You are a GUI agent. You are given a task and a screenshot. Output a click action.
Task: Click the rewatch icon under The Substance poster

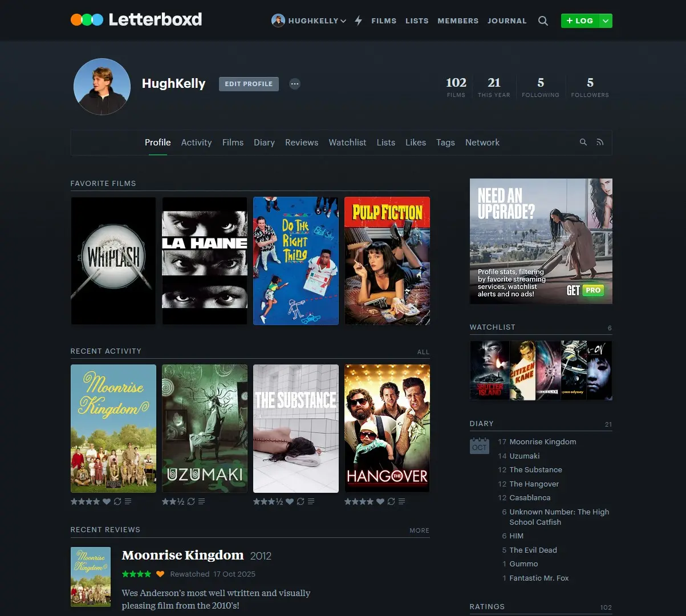coord(301,501)
